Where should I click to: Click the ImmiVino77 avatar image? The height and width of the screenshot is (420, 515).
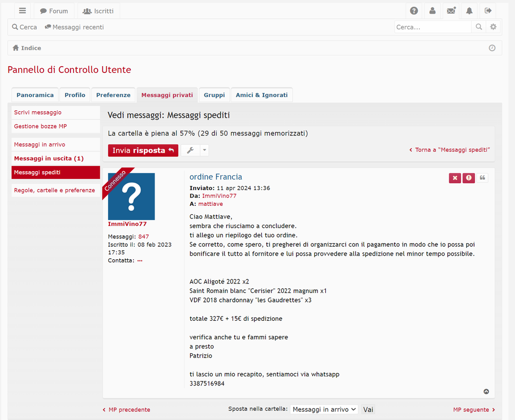click(131, 196)
